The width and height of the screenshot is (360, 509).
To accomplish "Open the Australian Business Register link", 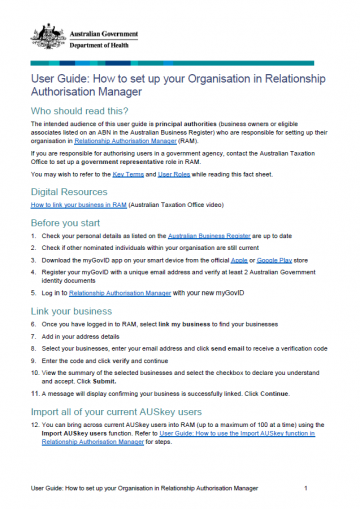I will [x=209, y=236].
